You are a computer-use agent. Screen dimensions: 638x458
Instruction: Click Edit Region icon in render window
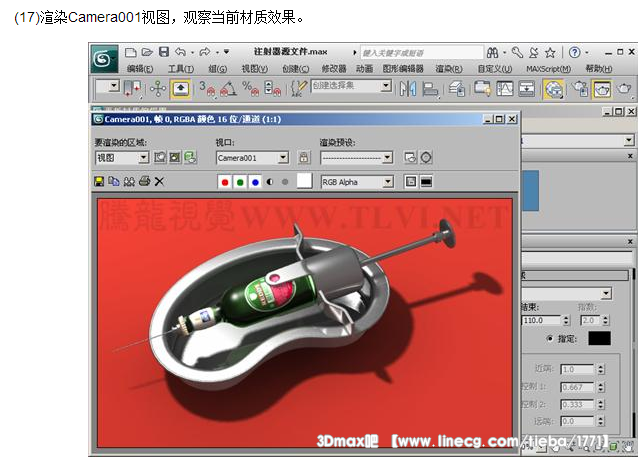coord(160,157)
